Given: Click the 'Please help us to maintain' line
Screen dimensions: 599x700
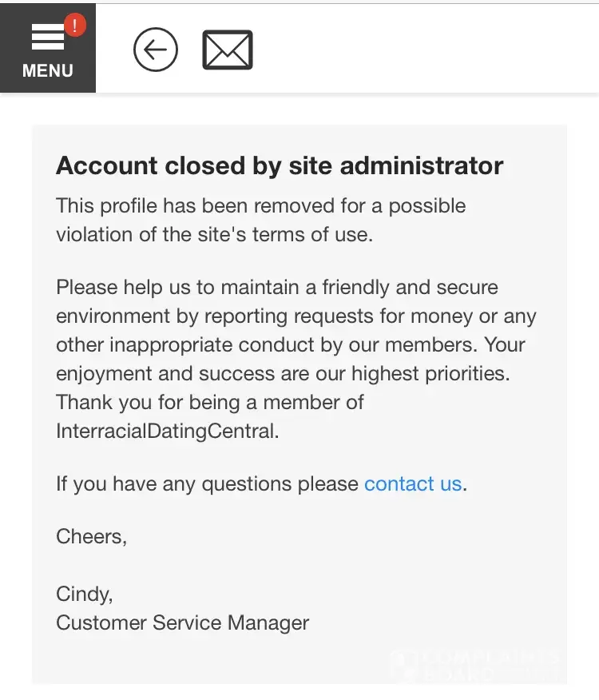Looking at the screenshot, I should coord(277,287).
